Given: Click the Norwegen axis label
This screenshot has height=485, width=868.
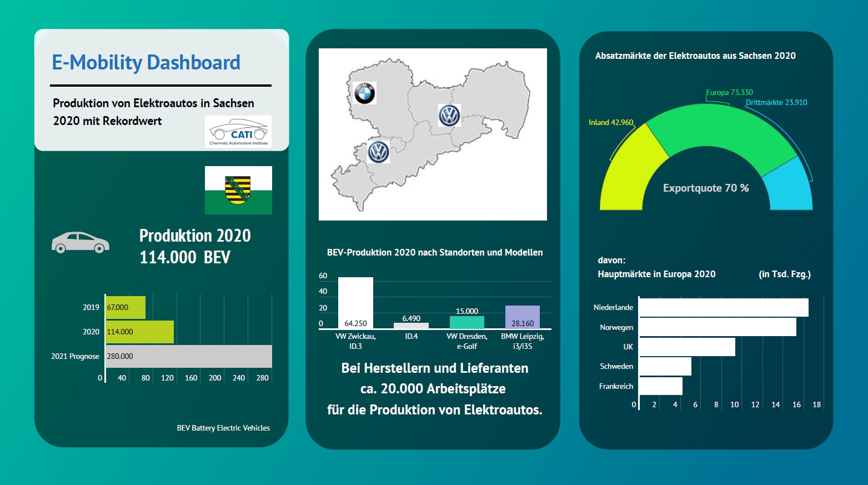Looking at the screenshot, I should (x=616, y=327).
